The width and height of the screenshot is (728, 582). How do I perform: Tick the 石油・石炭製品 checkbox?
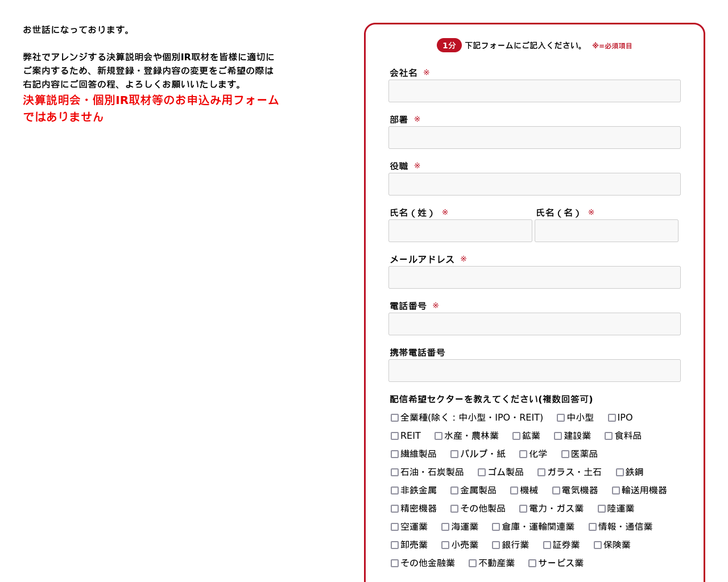pyautogui.click(x=395, y=472)
